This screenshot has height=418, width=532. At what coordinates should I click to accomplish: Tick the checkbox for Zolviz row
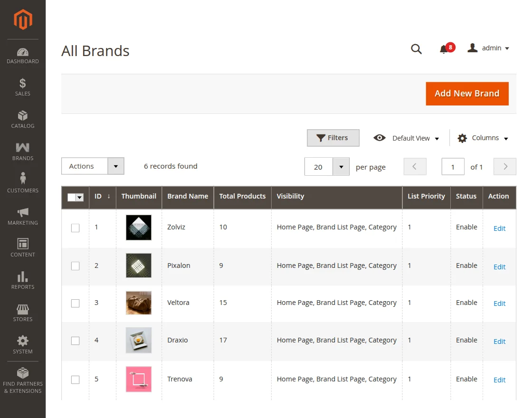[x=76, y=228]
